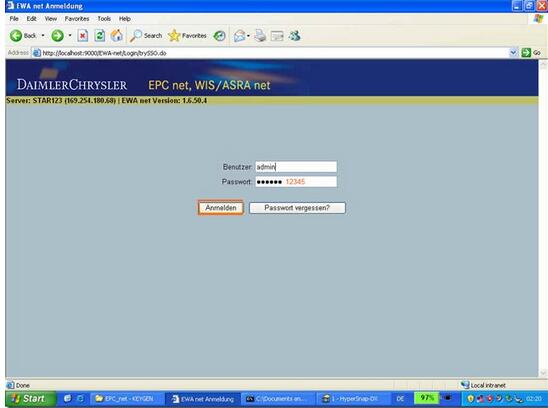Open Back button history dropdown arrow

point(43,35)
